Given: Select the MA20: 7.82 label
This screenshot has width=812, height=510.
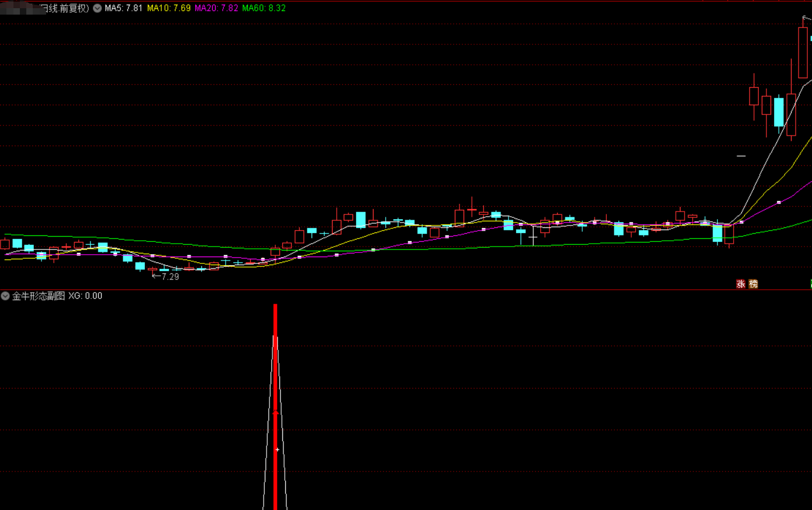Looking at the screenshot, I should pyautogui.click(x=216, y=8).
